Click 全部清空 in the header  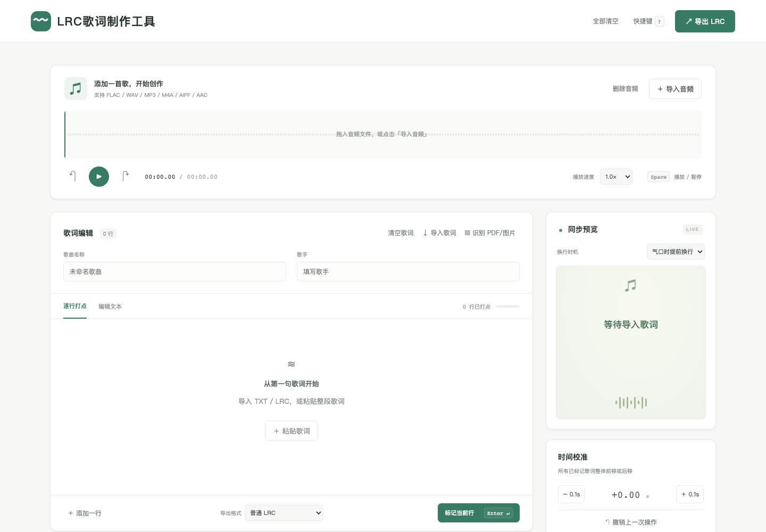[605, 21]
